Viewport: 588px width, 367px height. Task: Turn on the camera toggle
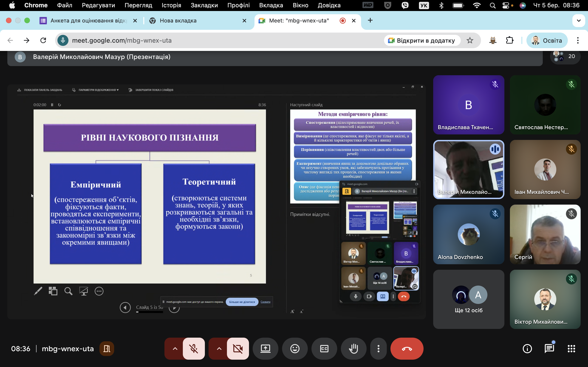pyautogui.click(x=238, y=349)
